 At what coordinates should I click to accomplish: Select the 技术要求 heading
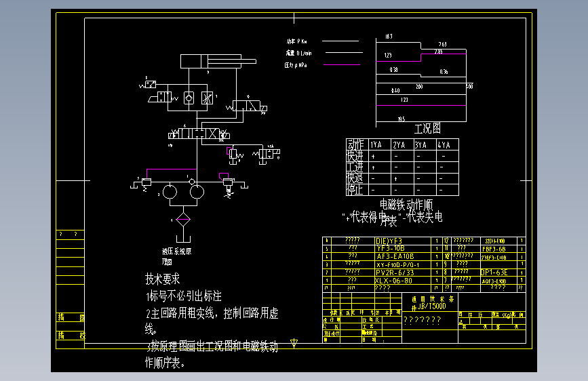[162, 279]
